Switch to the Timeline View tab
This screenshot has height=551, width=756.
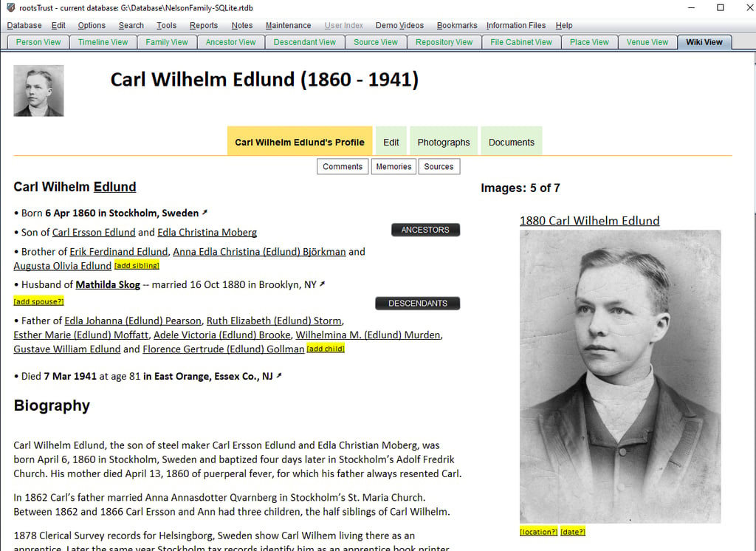pyautogui.click(x=103, y=42)
